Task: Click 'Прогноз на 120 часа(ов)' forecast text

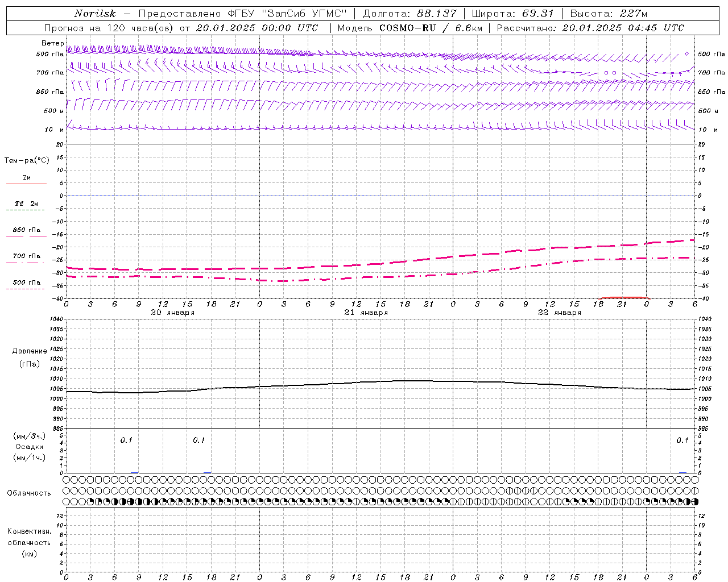Action: coord(109,28)
